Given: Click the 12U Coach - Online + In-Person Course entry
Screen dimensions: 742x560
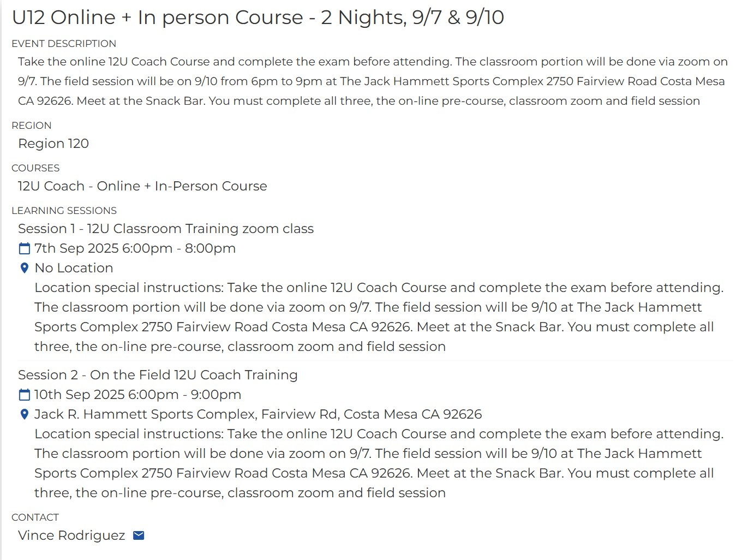Looking at the screenshot, I should point(142,186).
